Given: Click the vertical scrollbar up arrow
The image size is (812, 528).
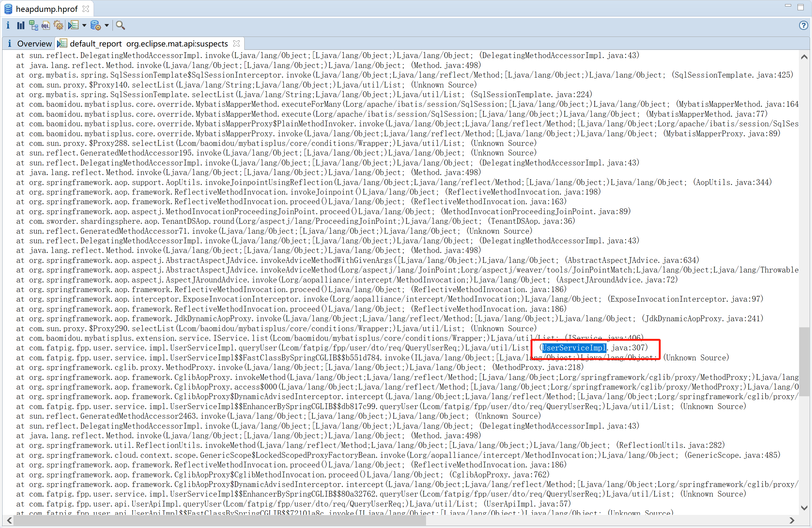Looking at the screenshot, I should (x=804, y=57).
